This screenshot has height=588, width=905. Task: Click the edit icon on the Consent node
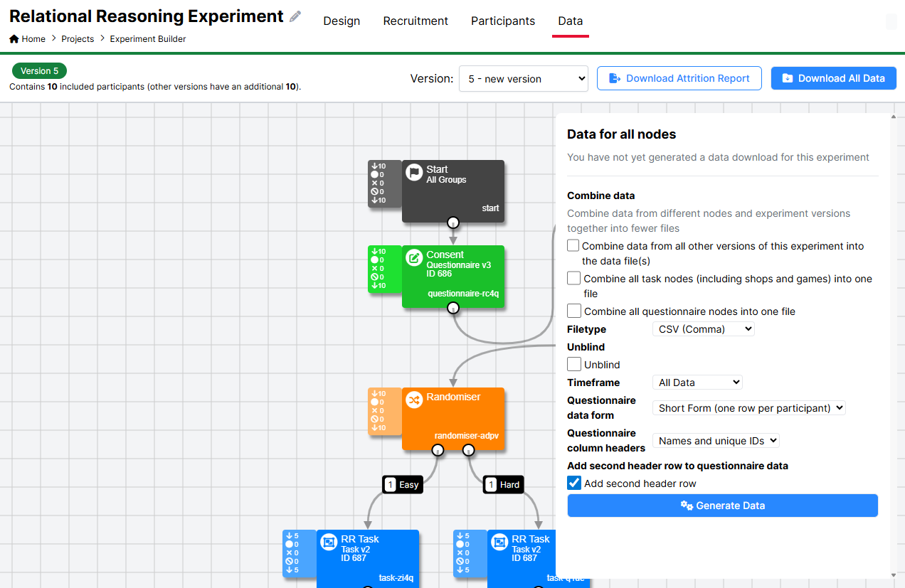coord(414,257)
